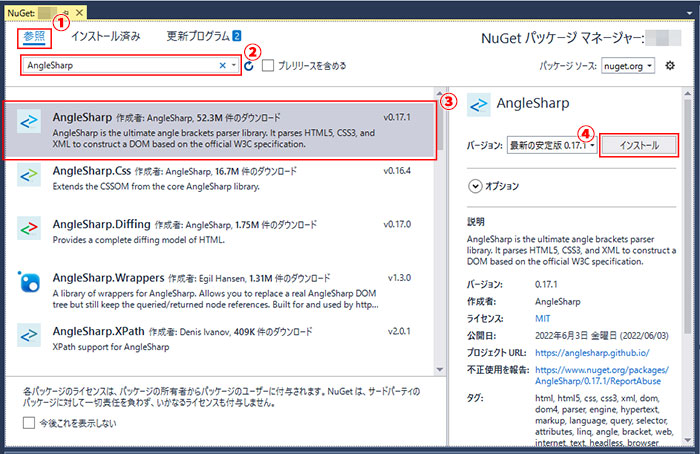Clear the AngleSharp search text

(222, 66)
